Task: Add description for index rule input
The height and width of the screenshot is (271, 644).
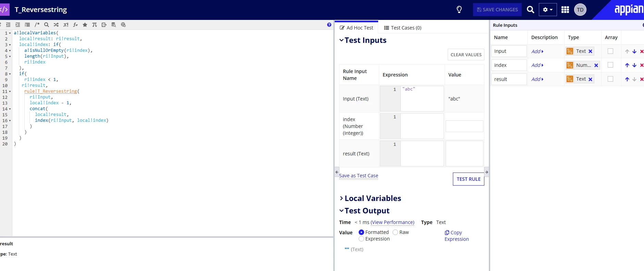Action: (x=537, y=65)
